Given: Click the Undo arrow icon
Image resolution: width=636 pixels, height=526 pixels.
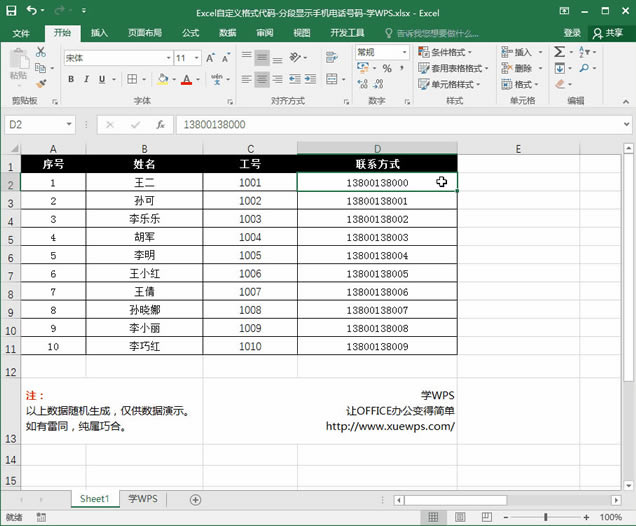Looking at the screenshot, I should point(31,11).
